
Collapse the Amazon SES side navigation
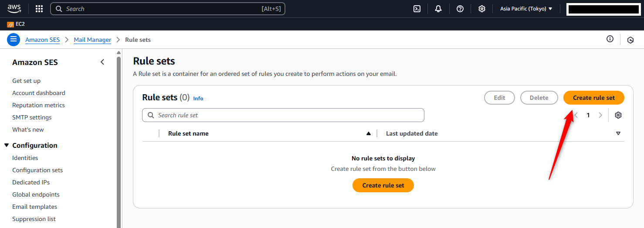coord(102,62)
